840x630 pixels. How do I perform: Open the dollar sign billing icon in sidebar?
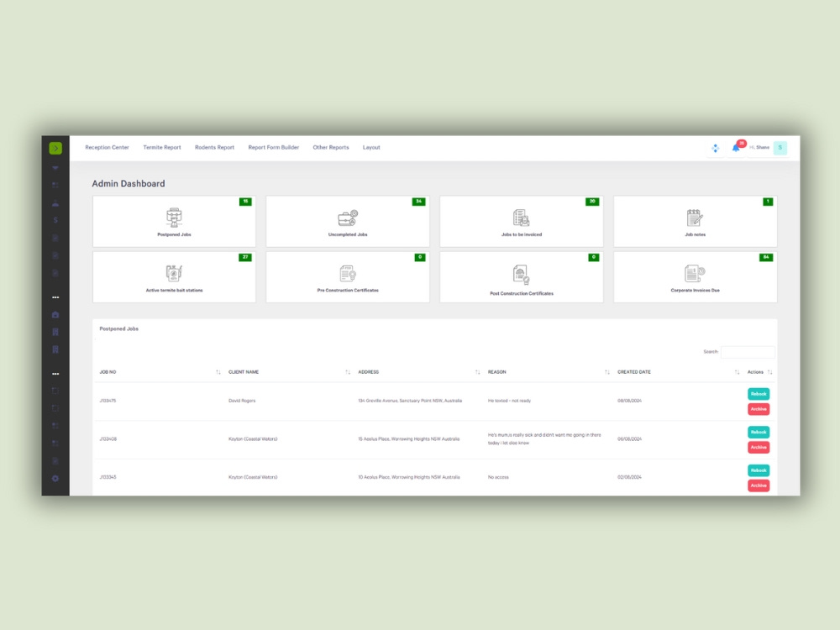(x=55, y=220)
